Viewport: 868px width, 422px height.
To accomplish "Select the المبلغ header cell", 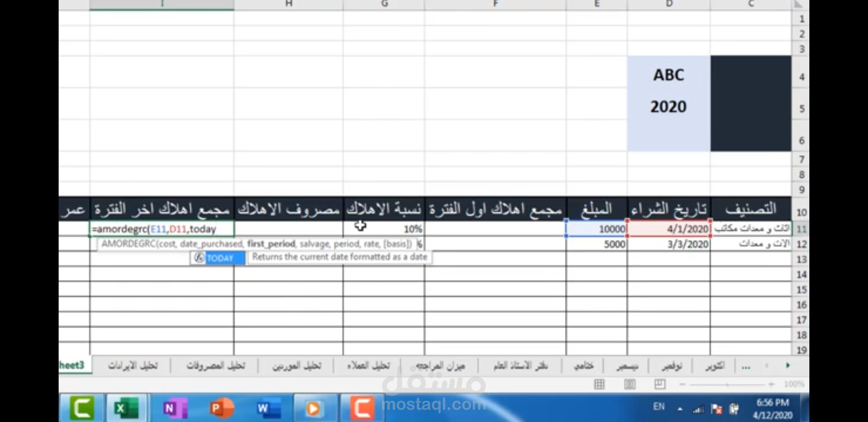I will click(596, 209).
